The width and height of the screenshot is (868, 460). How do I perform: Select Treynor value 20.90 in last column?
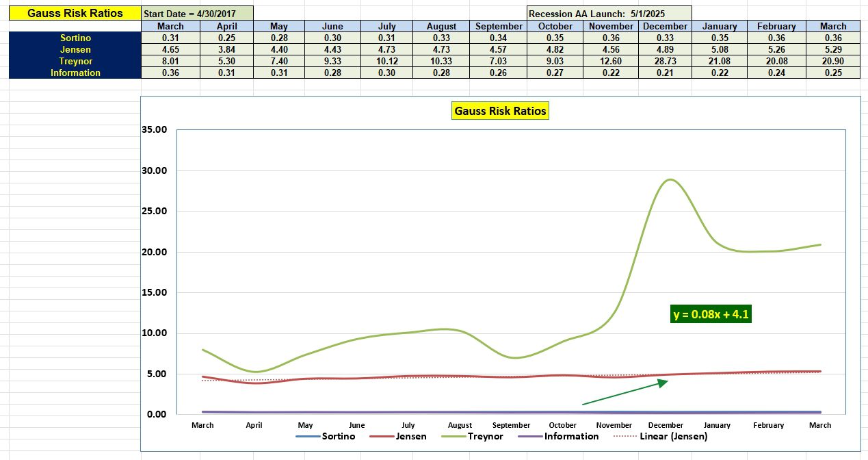pyautogui.click(x=832, y=61)
